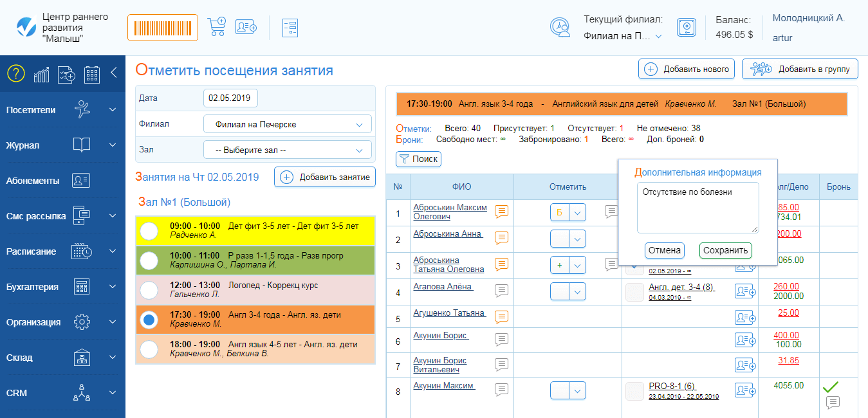Expand the Расписание sidebar menu

click(62, 251)
